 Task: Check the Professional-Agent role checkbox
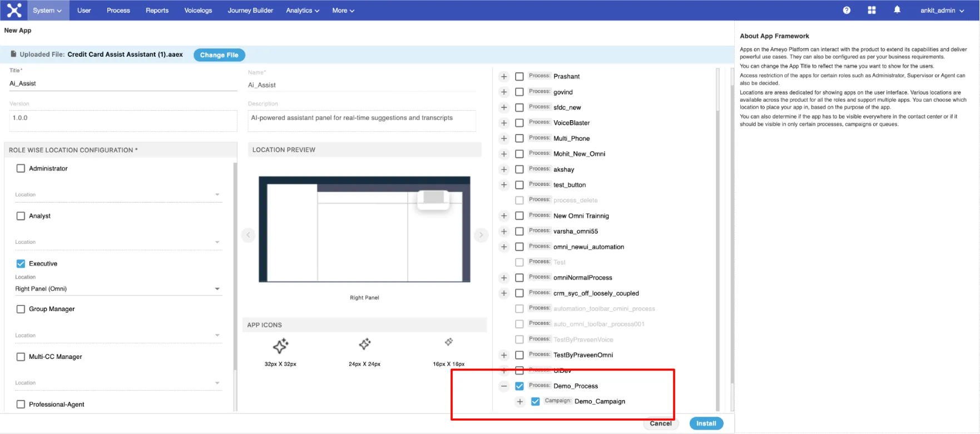(21, 405)
